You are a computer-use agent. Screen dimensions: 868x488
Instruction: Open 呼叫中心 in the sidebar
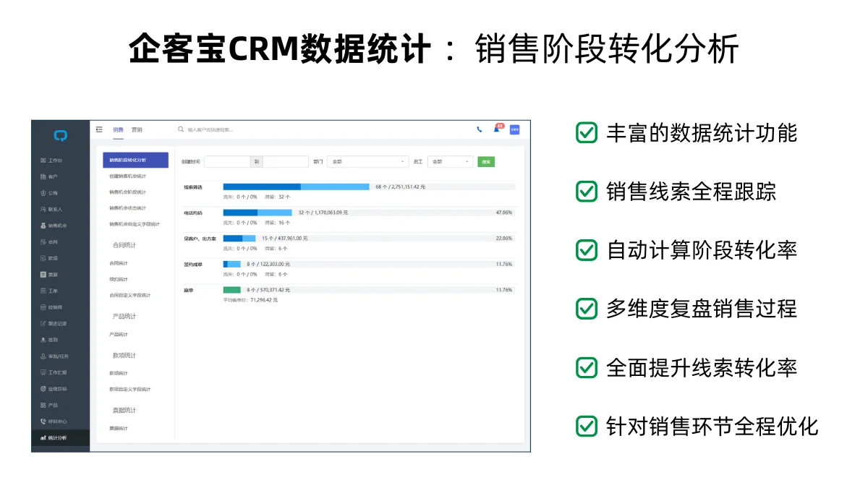pos(54,421)
